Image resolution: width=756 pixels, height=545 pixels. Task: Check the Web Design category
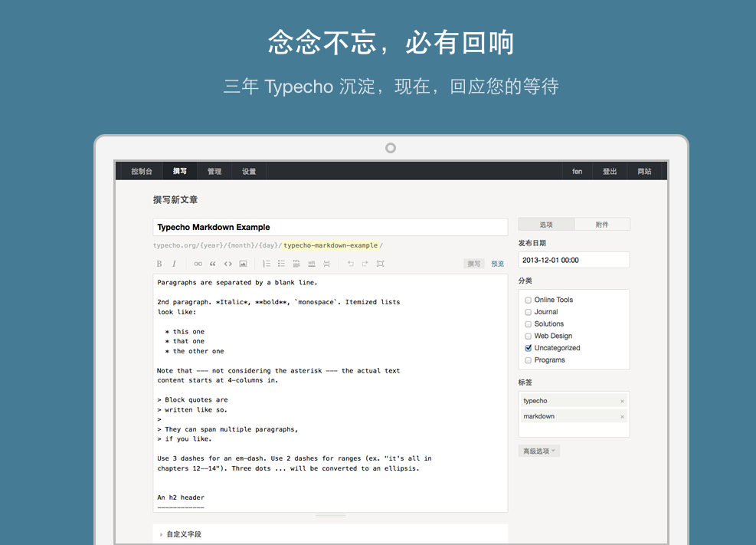coord(528,337)
